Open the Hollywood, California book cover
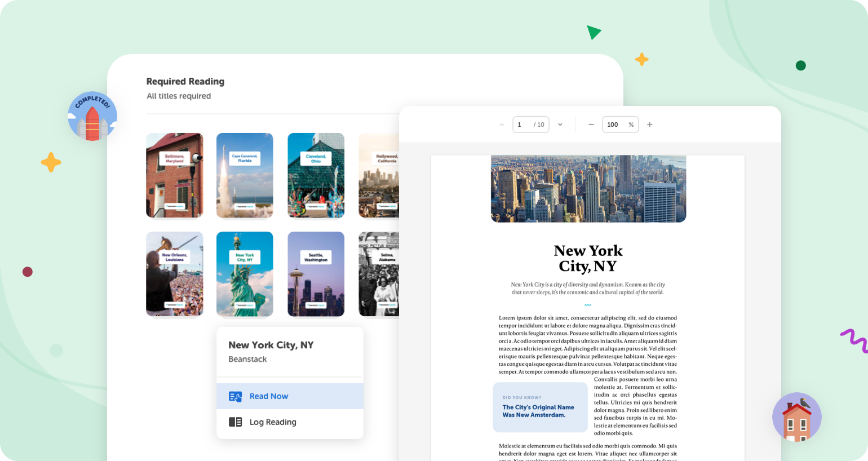Image resolution: width=868 pixels, height=461 pixels. click(379, 175)
